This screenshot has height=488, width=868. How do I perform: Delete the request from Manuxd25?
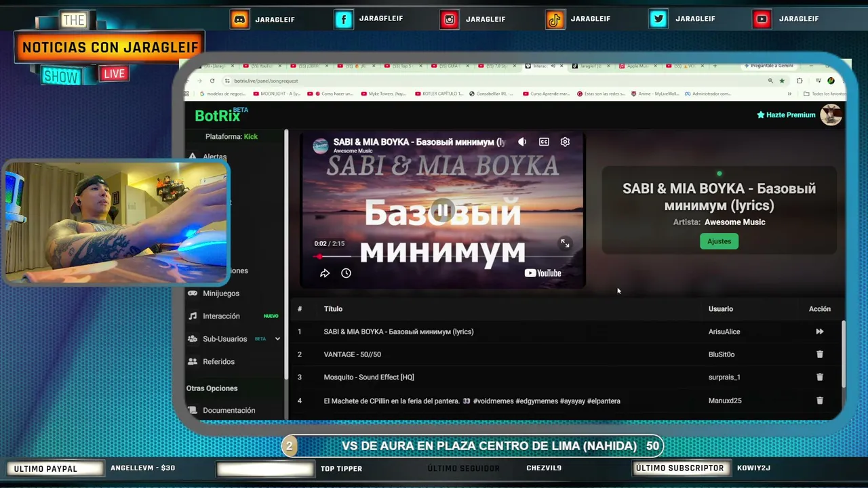click(x=820, y=401)
